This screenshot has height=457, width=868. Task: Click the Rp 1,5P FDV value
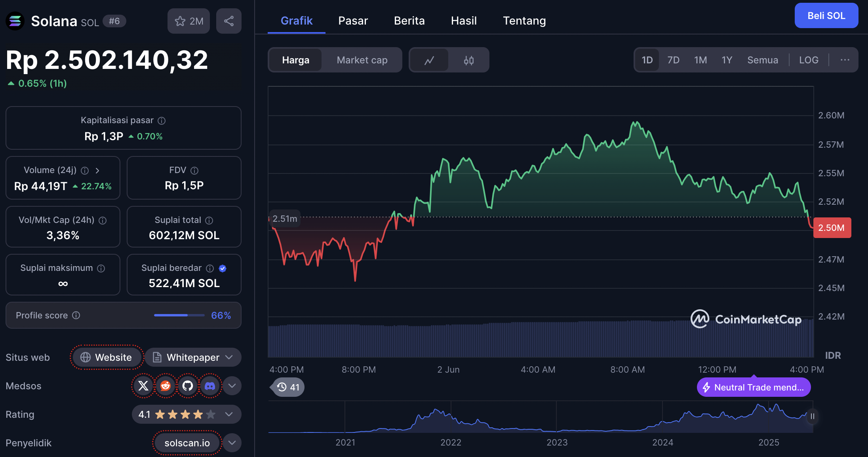coord(184,185)
